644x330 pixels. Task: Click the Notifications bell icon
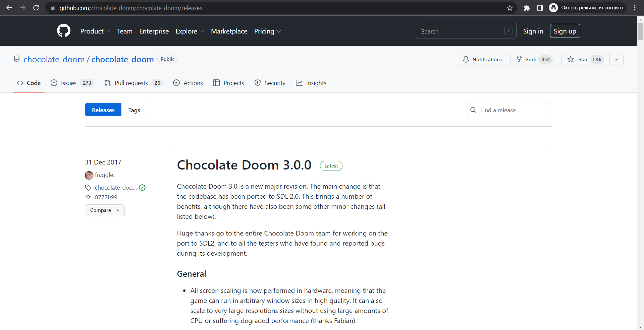tap(466, 59)
